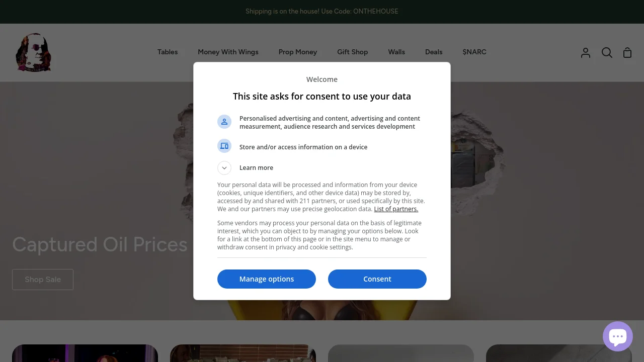644x362 pixels.
Task: Click the device storage icon
Action: (x=224, y=146)
